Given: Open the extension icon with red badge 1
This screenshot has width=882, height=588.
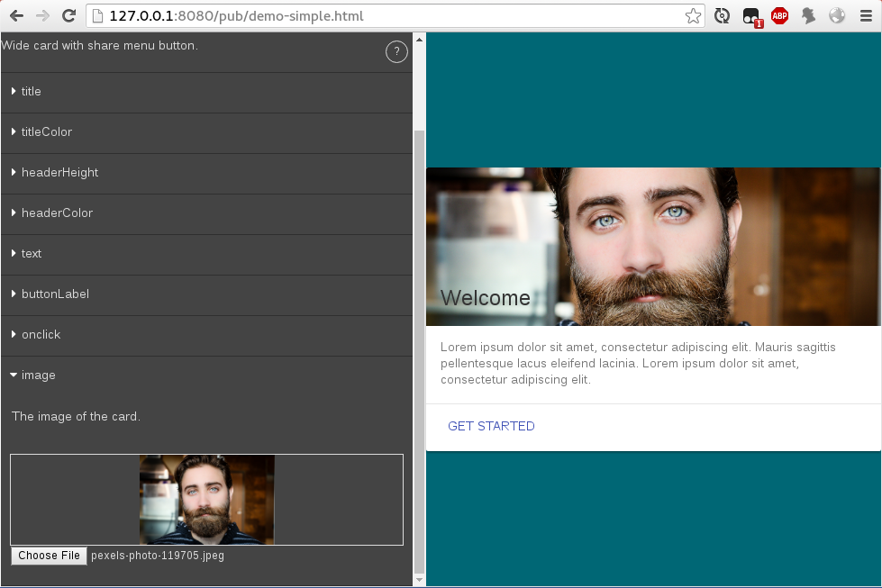Looking at the screenshot, I should [x=751, y=17].
